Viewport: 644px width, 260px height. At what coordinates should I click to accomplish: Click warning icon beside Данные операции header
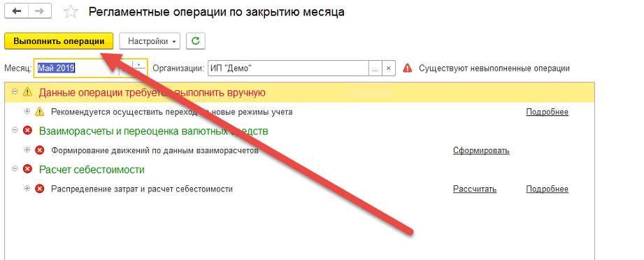[27, 92]
